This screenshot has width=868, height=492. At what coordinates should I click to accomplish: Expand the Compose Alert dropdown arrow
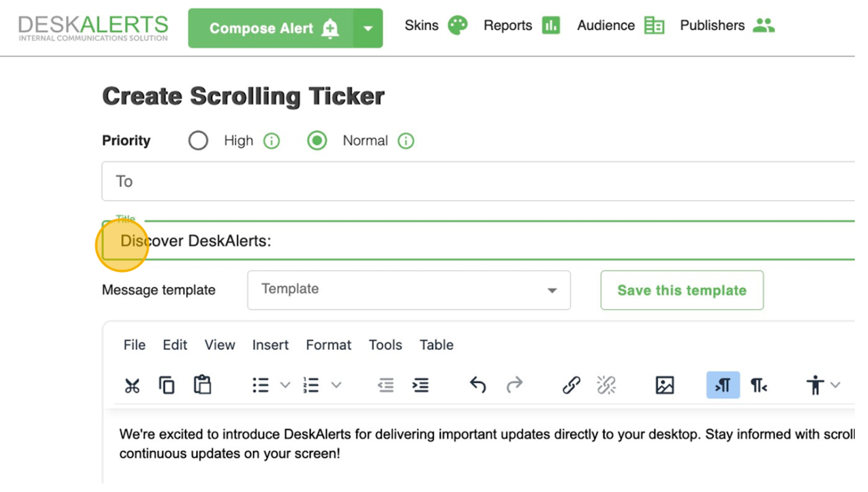[368, 28]
